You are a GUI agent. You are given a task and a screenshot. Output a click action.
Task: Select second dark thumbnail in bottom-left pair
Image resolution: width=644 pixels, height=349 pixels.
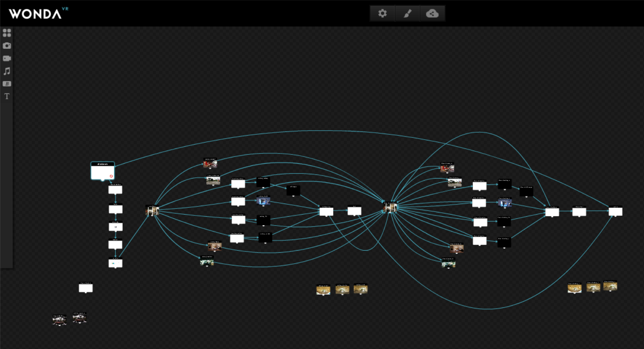pyautogui.click(x=79, y=318)
